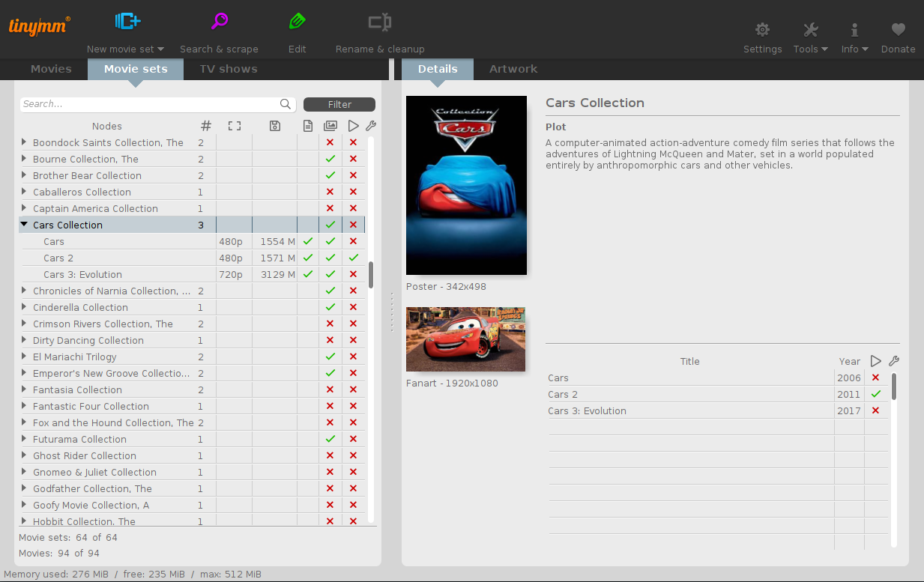Click the Filter button

pos(339,105)
